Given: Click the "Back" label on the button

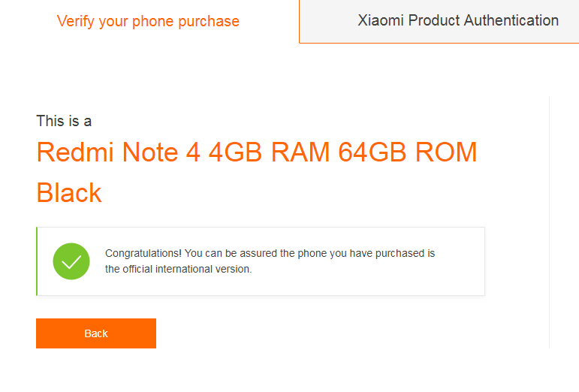Looking at the screenshot, I should 96,333.
